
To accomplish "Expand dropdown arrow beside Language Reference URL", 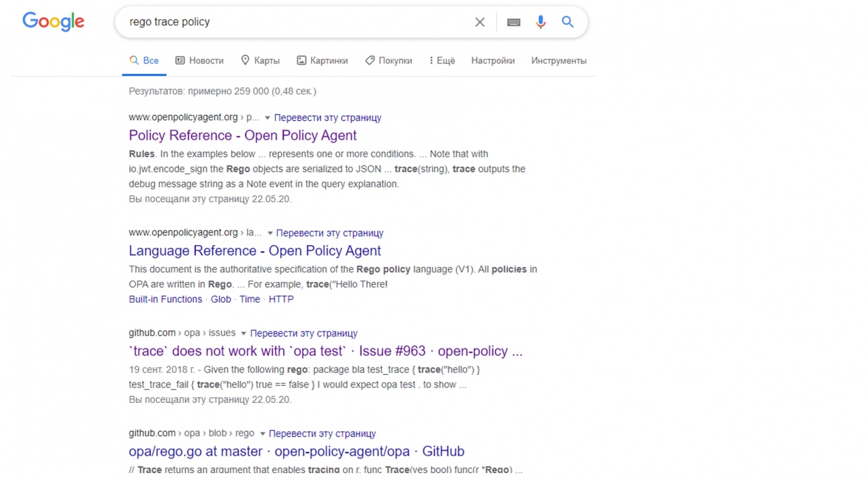I will 270,233.
